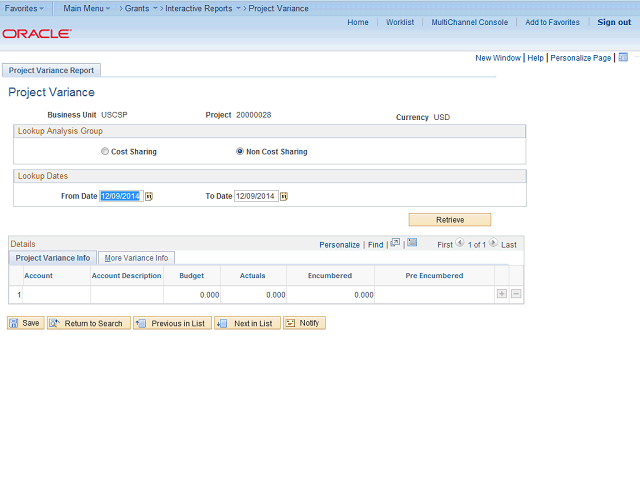Open the From Date calendar picker

(x=149, y=196)
